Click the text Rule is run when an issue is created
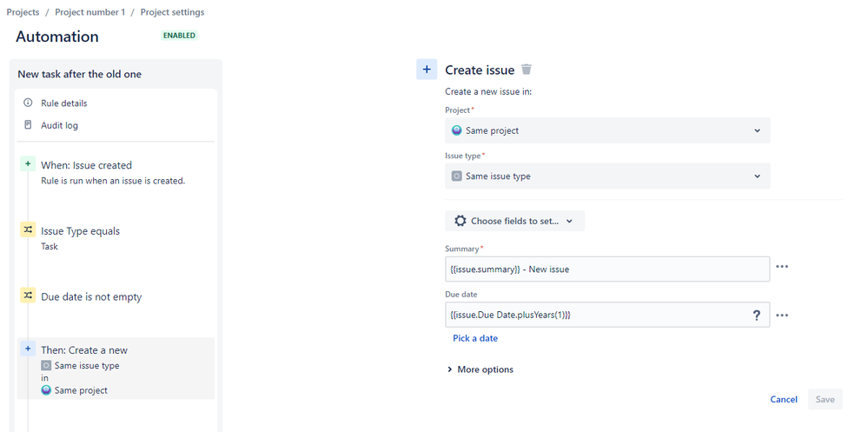This screenshot has width=868, height=432. [x=113, y=181]
